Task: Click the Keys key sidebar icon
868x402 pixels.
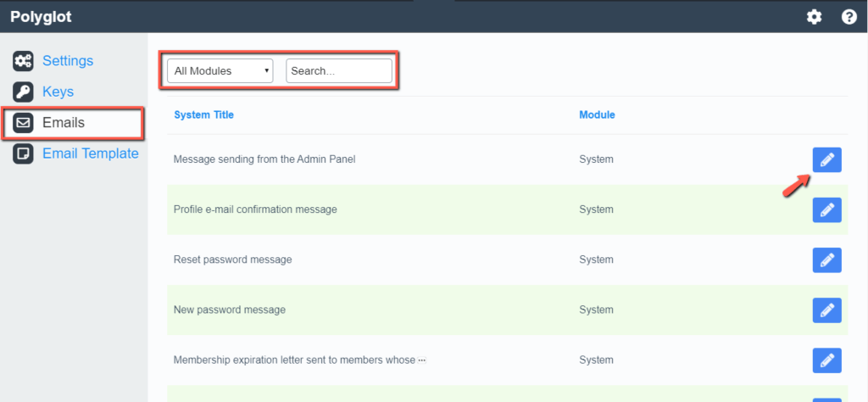Action: [23, 92]
